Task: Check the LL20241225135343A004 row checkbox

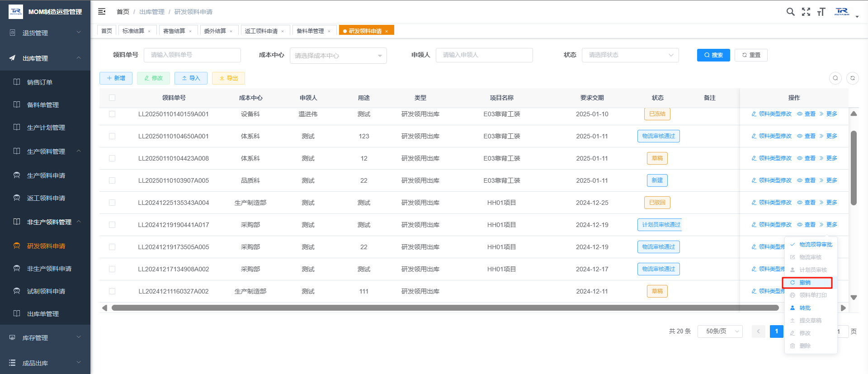Action: point(112,203)
